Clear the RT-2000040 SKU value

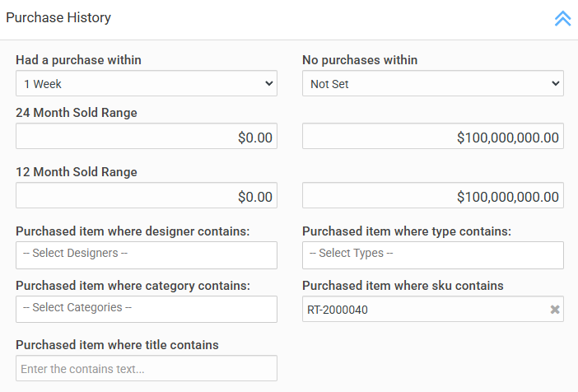(555, 310)
